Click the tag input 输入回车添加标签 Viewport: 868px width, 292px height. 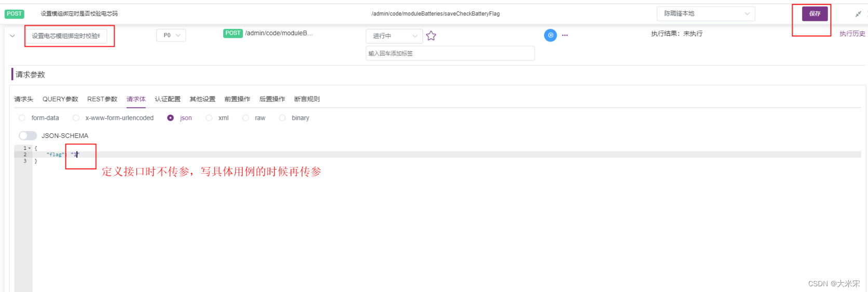450,53
